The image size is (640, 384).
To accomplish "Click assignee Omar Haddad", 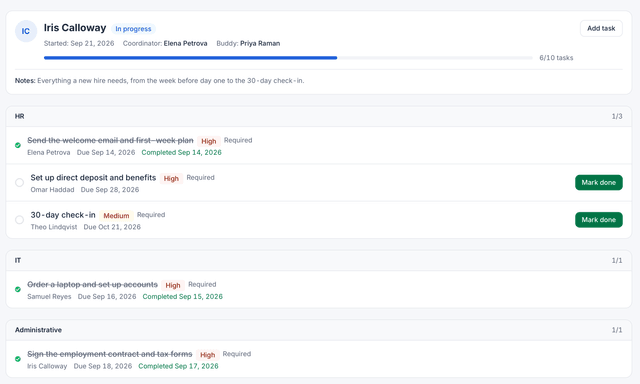I will click(x=52, y=190).
